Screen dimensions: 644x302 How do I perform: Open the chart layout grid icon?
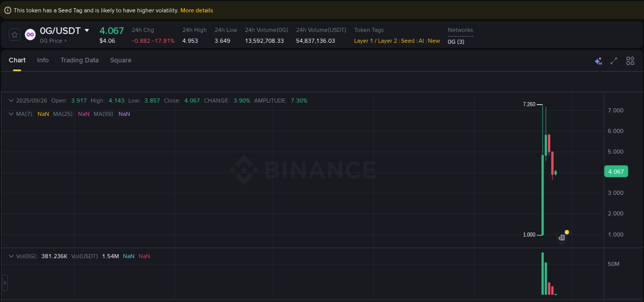coord(630,60)
